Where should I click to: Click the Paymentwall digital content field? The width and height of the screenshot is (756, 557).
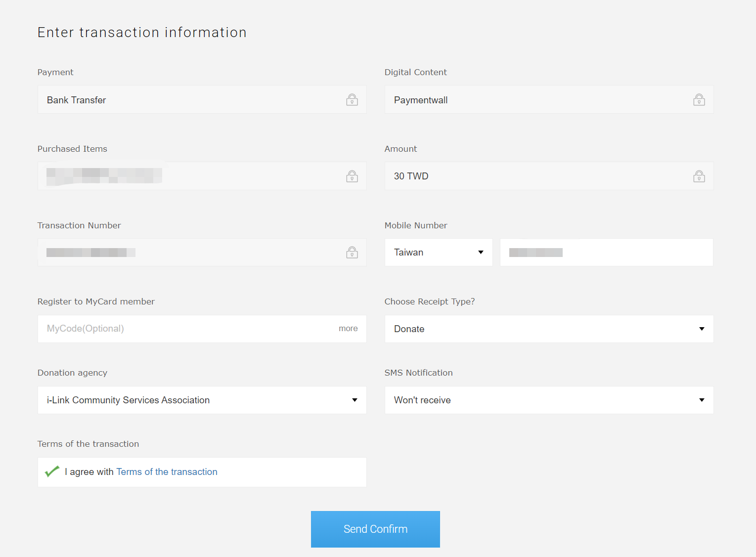point(534,100)
